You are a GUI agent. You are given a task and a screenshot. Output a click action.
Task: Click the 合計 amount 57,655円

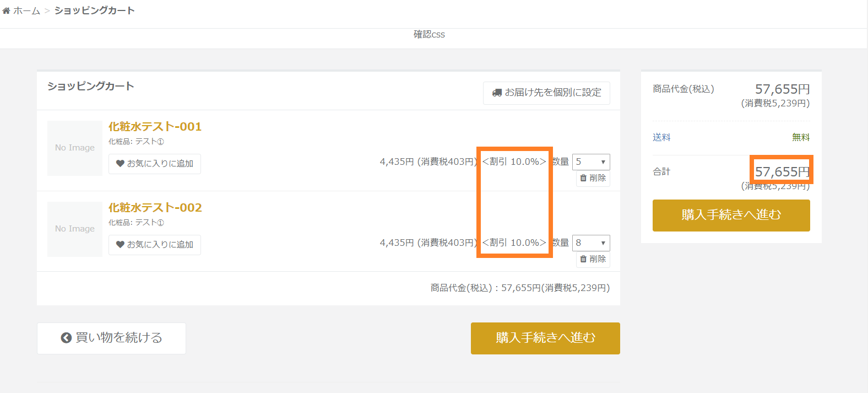(x=782, y=172)
